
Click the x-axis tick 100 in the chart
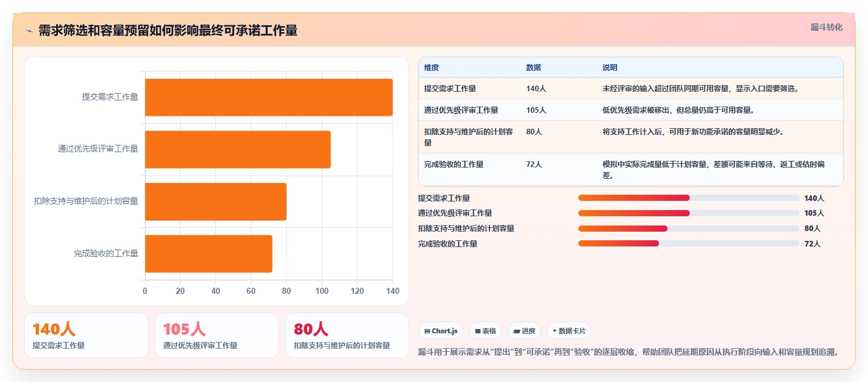322,291
